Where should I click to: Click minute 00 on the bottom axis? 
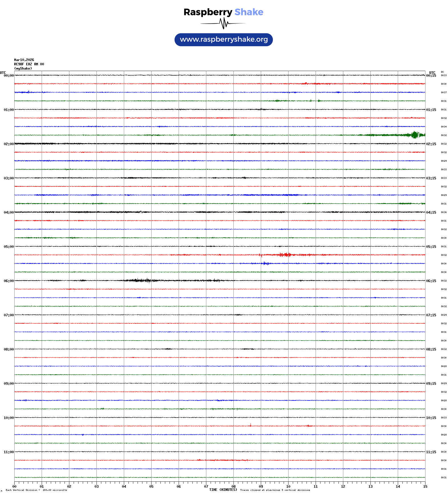pyautogui.click(x=15, y=487)
